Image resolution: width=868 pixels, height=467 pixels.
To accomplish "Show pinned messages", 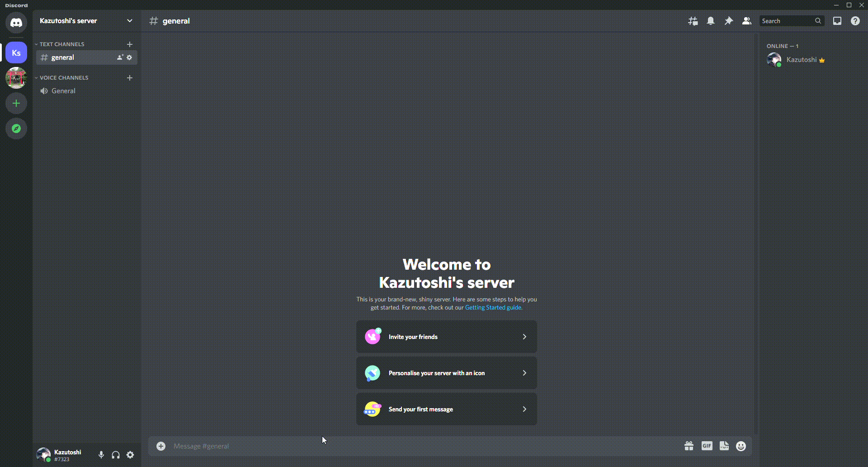I will (x=729, y=21).
